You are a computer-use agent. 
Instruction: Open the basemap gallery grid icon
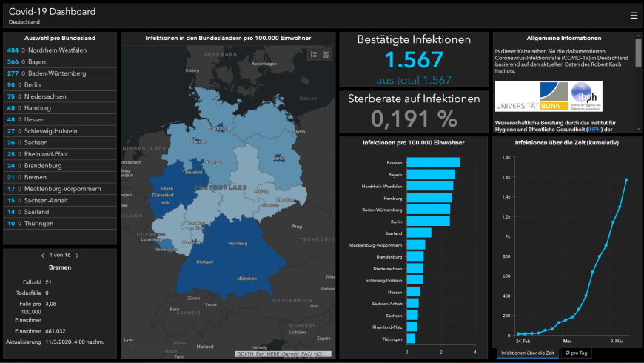tap(326, 54)
